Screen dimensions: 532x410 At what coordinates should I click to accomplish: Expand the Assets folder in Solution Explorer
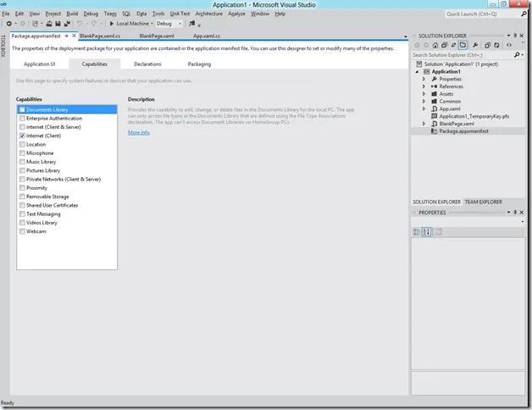(424, 94)
